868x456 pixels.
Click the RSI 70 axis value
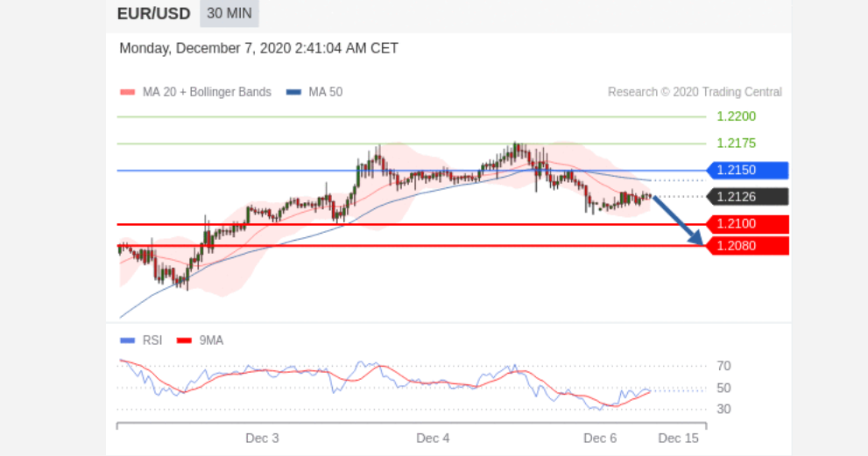(x=723, y=366)
